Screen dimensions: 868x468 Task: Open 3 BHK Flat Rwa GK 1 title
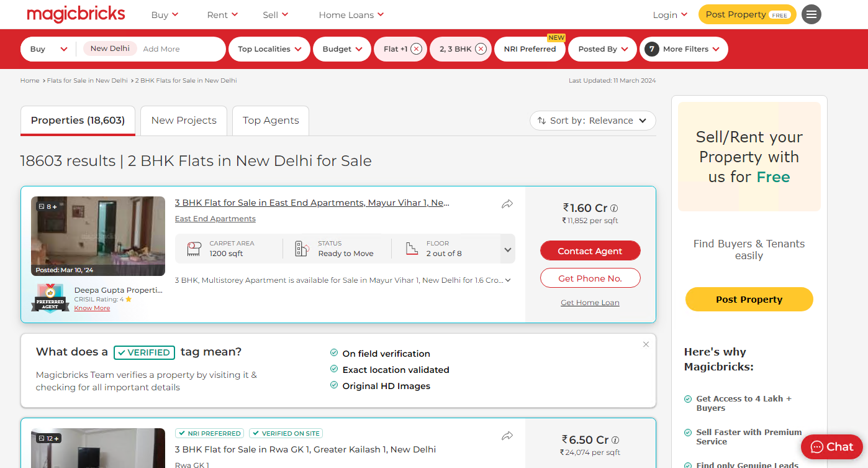pyautogui.click(x=305, y=449)
